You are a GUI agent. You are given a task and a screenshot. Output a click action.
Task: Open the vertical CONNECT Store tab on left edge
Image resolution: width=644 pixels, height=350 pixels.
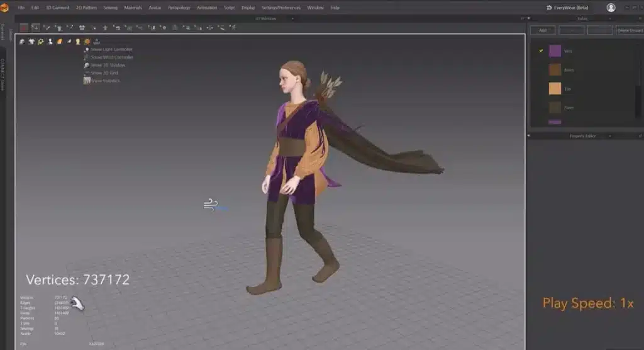[3, 74]
